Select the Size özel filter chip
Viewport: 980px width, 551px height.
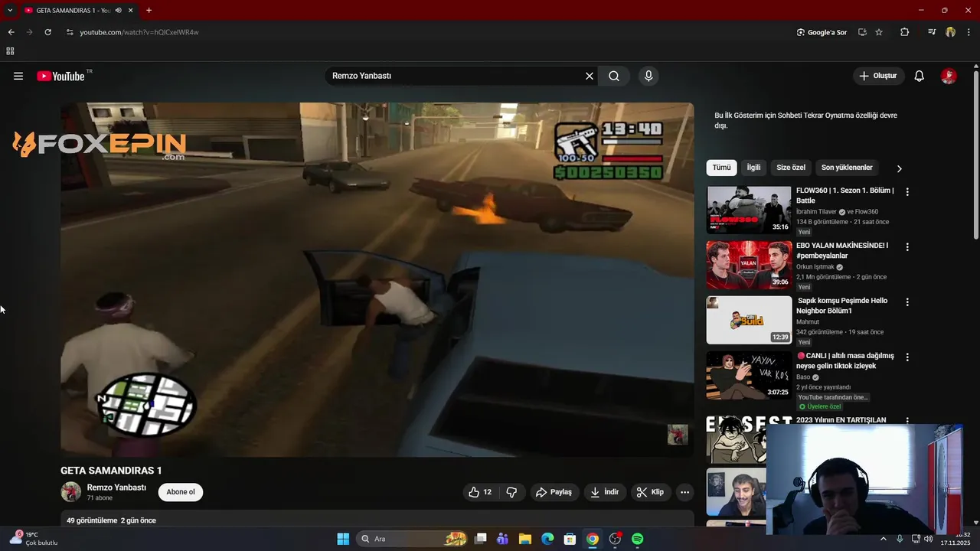pos(791,168)
